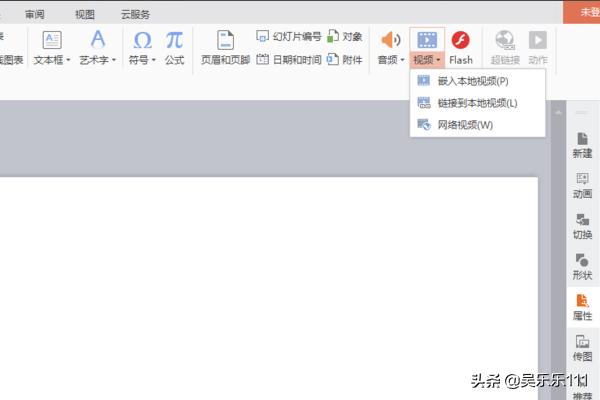The width and height of the screenshot is (600, 400).
Task: Expand the 音频 dropdown arrow
Action: (403, 60)
